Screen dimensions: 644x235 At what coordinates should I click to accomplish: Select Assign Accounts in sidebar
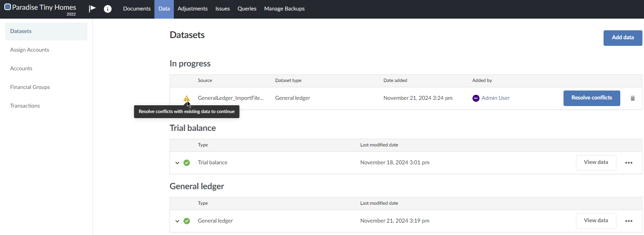pyautogui.click(x=30, y=50)
